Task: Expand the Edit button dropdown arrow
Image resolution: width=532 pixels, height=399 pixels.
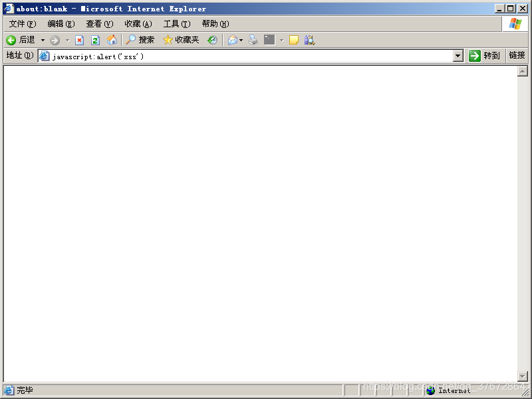Action: click(281, 41)
